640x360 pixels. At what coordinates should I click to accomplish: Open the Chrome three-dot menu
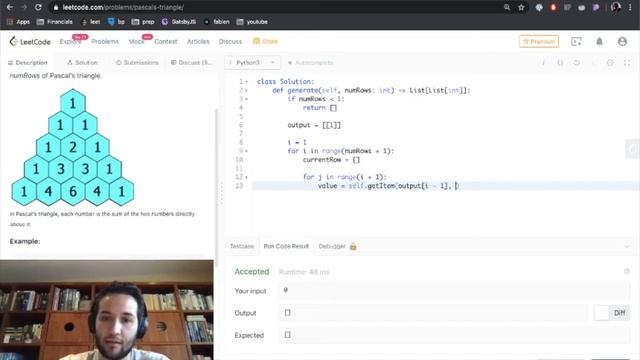[x=630, y=7]
